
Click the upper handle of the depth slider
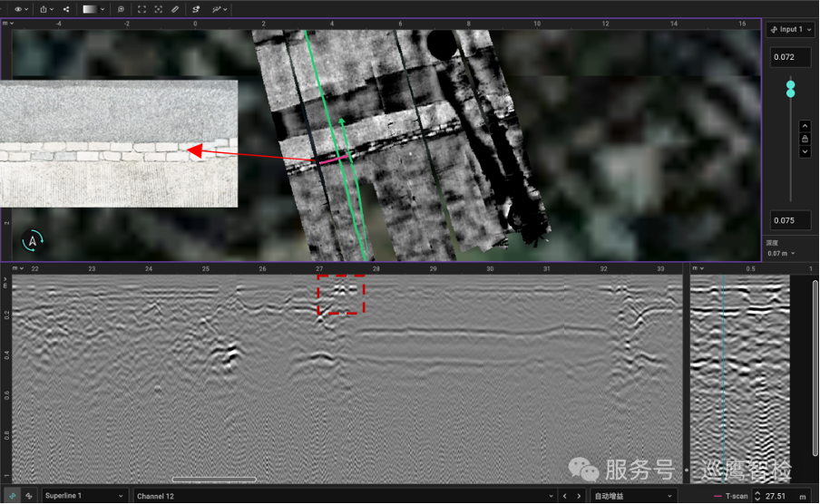pos(791,84)
